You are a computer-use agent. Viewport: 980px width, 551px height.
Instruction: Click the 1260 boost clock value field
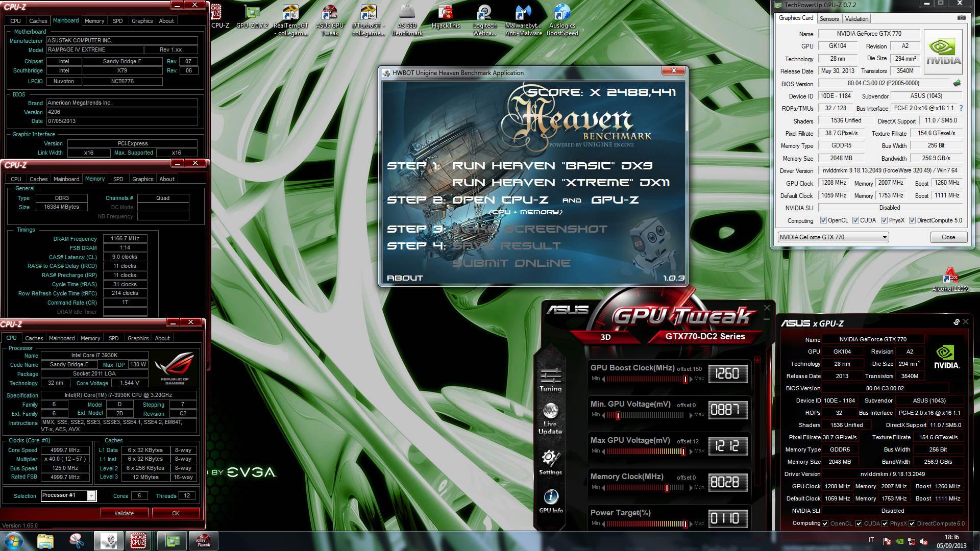click(727, 374)
